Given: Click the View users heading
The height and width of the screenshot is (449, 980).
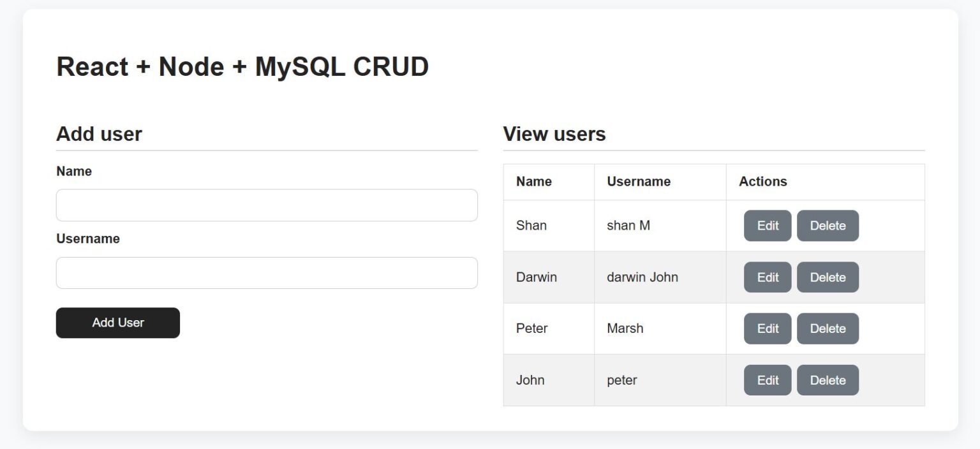Looking at the screenshot, I should [x=554, y=135].
